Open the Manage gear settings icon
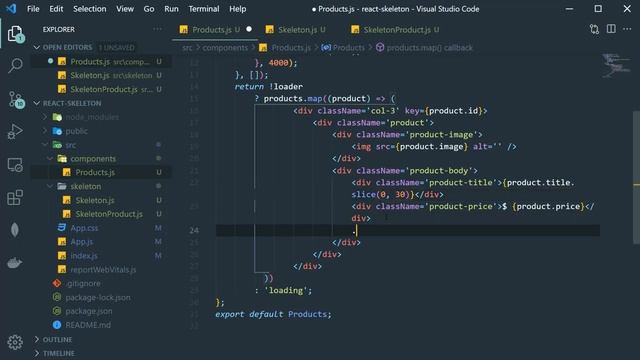Screen dimensions: 640x360 click(x=15, y=342)
